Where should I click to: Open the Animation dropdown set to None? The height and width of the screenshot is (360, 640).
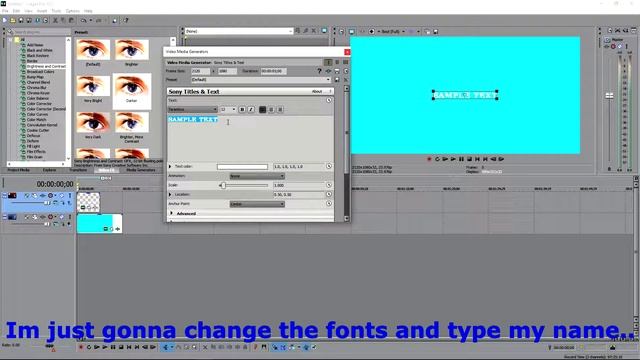257,176
